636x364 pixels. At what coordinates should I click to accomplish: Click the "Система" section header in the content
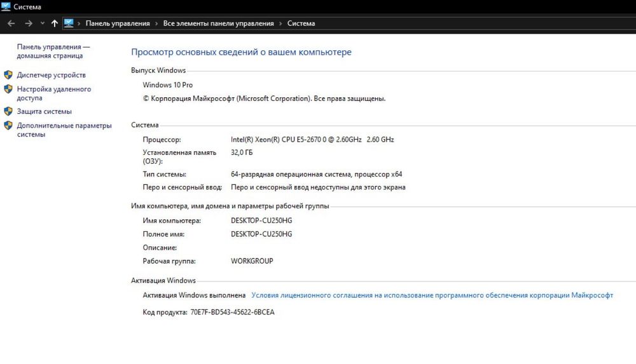tap(145, 125)
